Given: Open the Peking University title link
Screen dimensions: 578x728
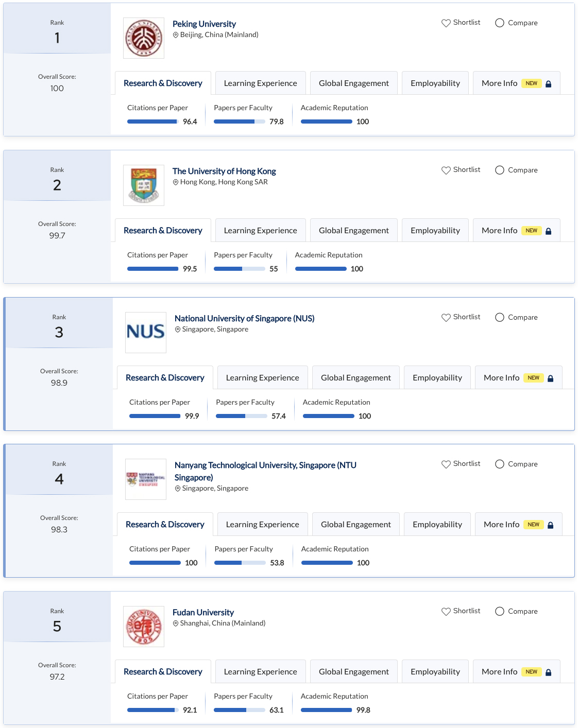Looking at the screenshot, I should 204,24.
